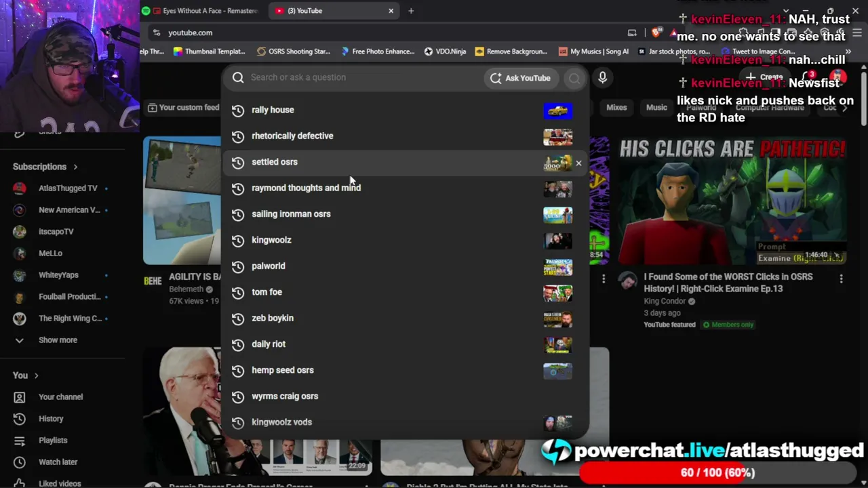Open the three-dot menu for the King Condor video
Screen dimensions: 868x488
coord(841,279)
